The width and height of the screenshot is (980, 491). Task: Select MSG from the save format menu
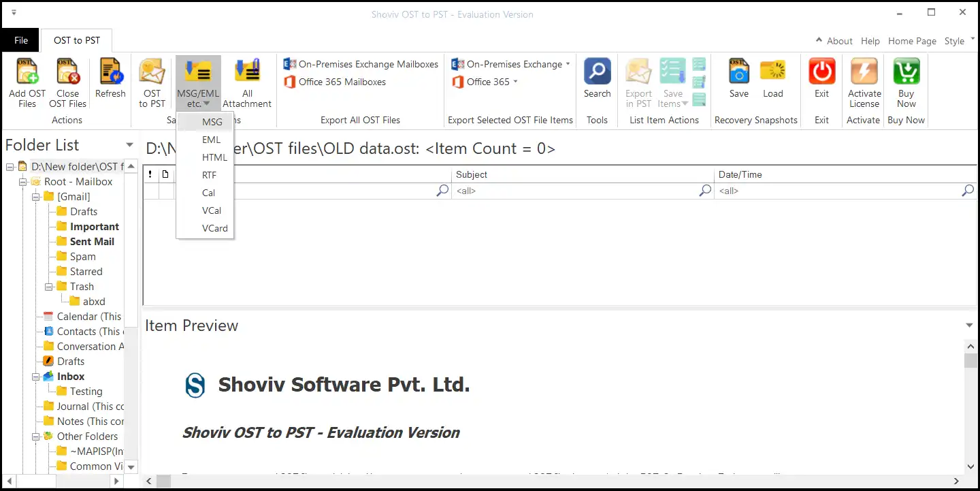(x=205, y=122)
